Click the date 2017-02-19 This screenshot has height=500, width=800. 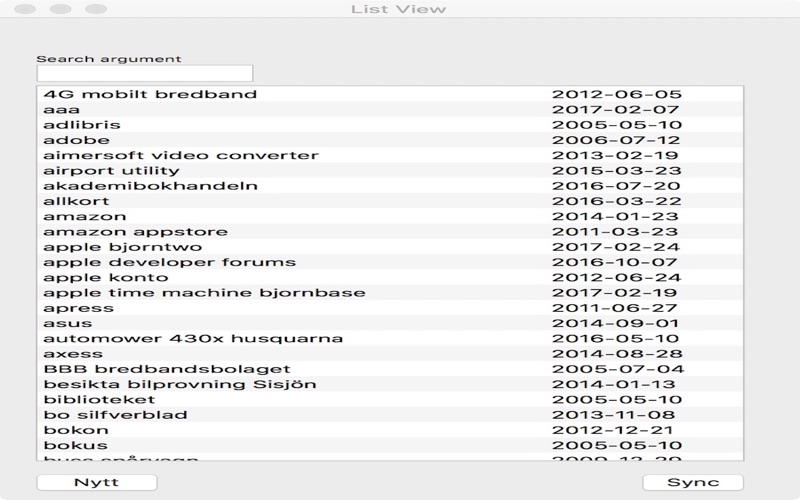(x=615, y=293)
